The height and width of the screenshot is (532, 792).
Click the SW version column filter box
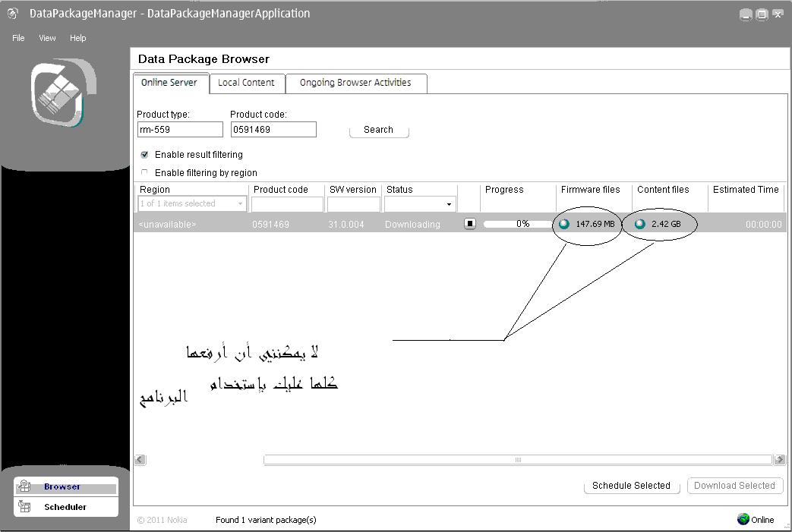click(x=354, y=204)
